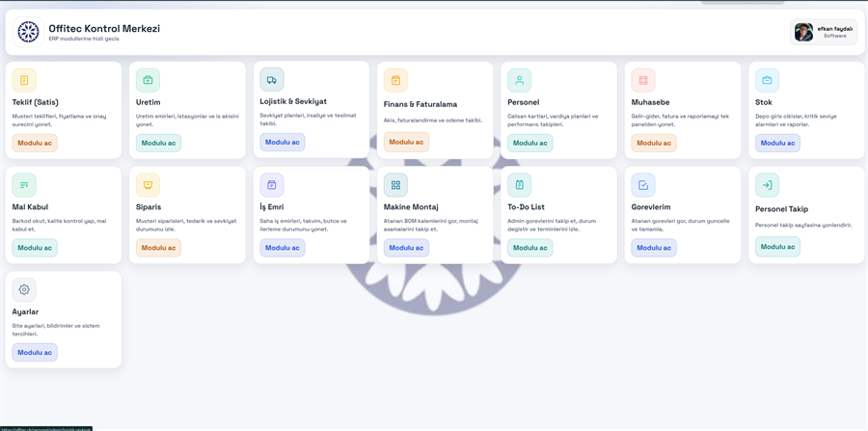Click the Offitec logo in header

(x=29, y=32)
